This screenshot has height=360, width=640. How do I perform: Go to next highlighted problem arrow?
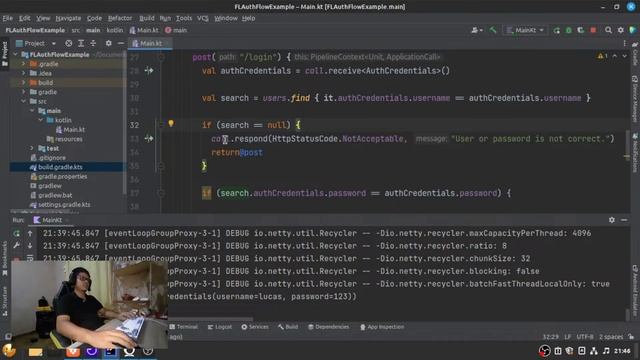pyautogui.click(x=624, y=56)
